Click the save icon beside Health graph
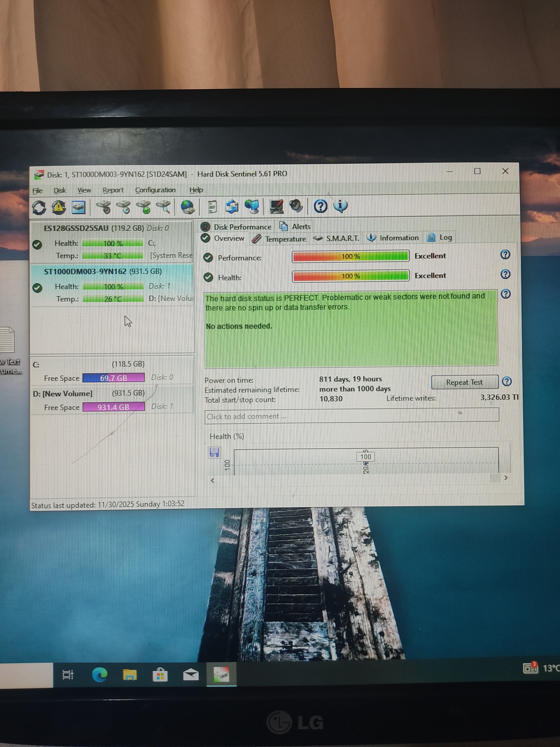The image size is (560, 747). pyautogui.click(x=214, y=452)
